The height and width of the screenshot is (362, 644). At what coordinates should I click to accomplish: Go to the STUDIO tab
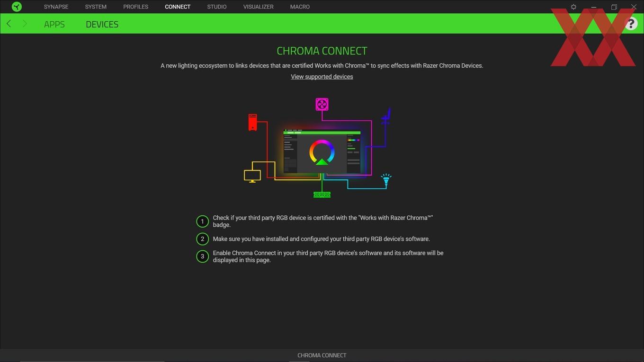tap(217, 7)
